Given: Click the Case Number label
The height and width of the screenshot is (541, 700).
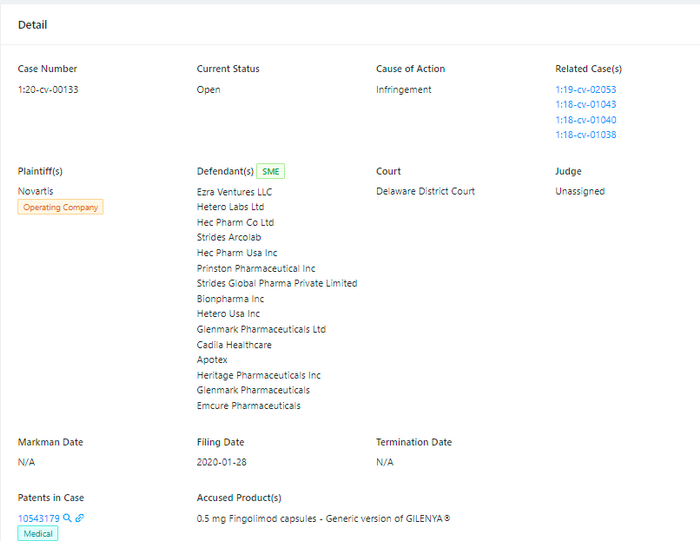Looking at the screenshot, I should [47, 69].
